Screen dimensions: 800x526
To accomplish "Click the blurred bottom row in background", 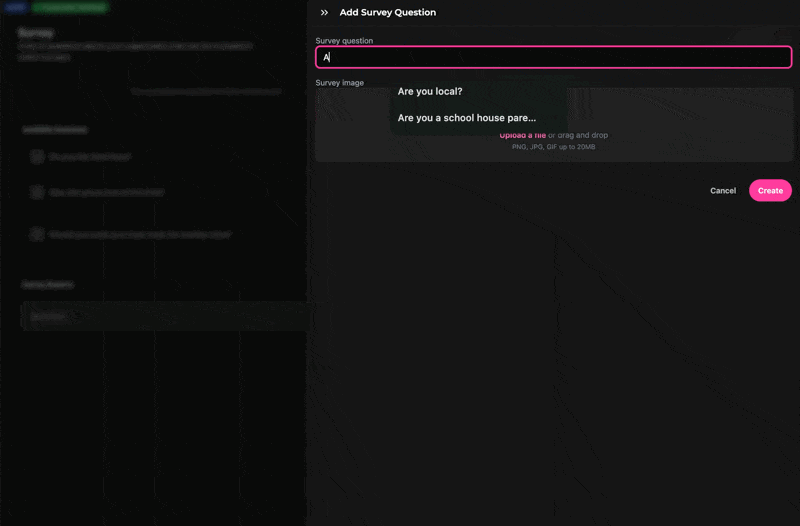I will [x=160, y=316].
